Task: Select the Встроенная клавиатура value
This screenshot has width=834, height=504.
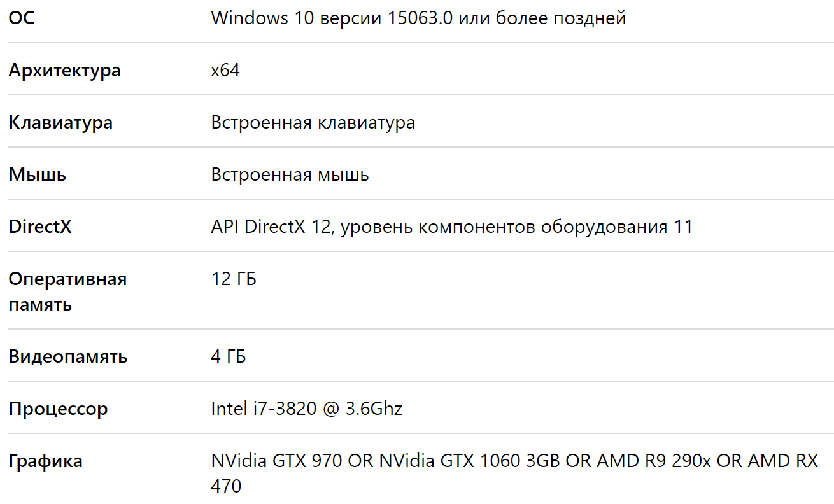Action: click(313, 123)
